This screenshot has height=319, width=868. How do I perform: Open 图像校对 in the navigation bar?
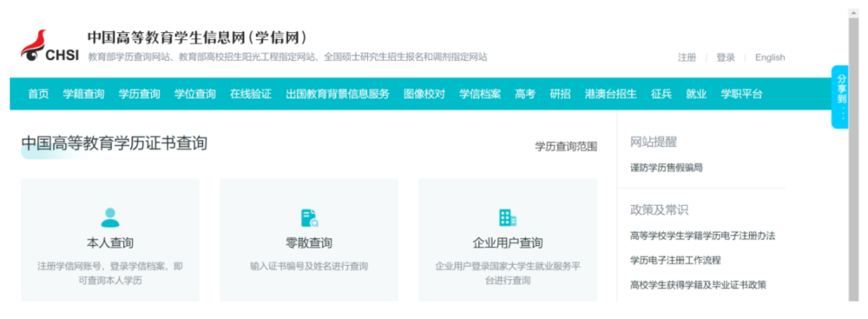pyautogui.click(x=424, y=94)
